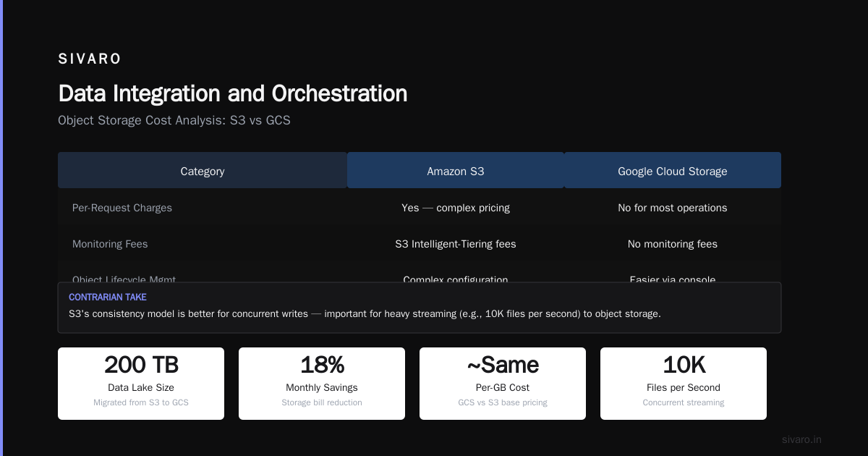Screen dimensions: 868x456
Task: Click the 'GCS vs S3 base pricing' caption
Action: click(503, 402)
